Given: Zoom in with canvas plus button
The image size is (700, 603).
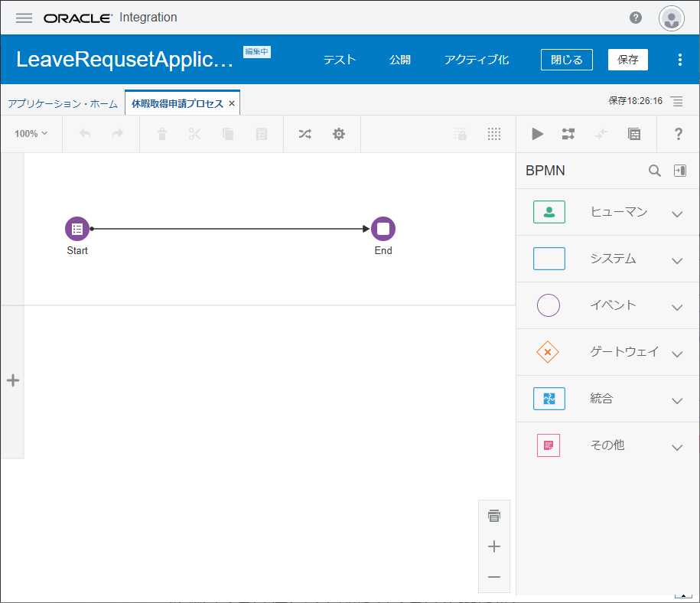Looking at the screenshot, I should coord(494,546).
